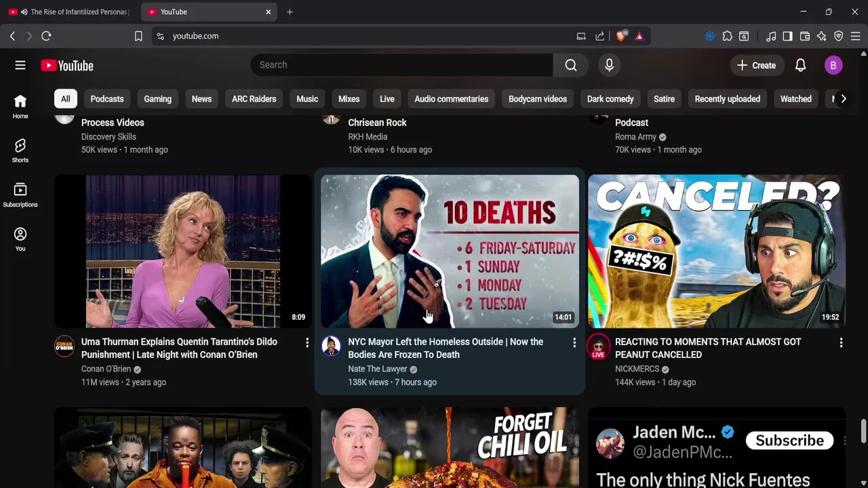Go to Home in sidebar
The height and width of the screenshot is (488, 868).
point(20,106)
